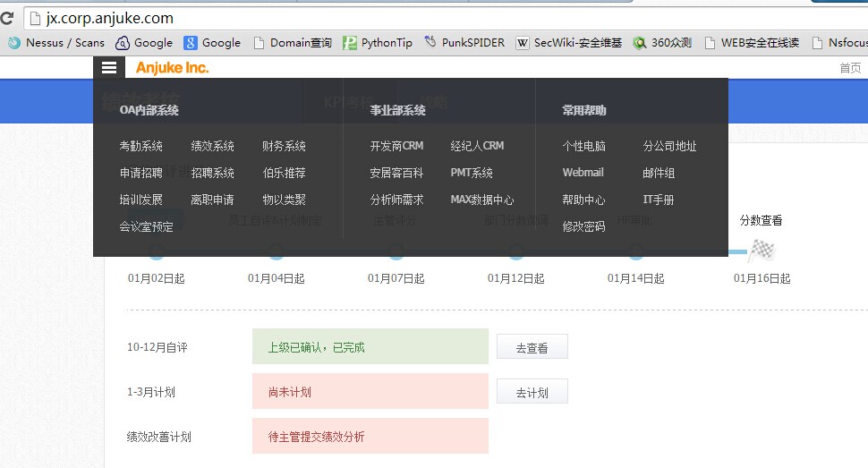868x468 pixels.
Task: Open 开发商CRM link
Action: point(397,146)
